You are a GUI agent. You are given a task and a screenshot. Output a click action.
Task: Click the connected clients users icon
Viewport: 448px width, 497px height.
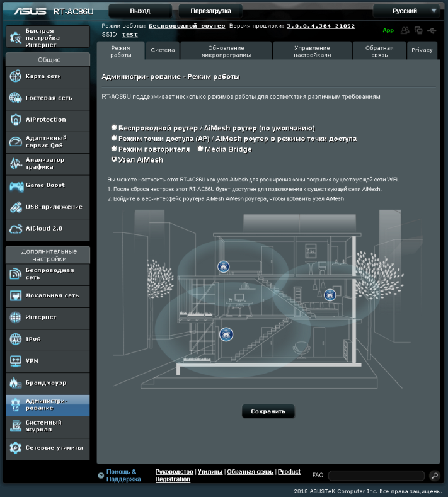coord(405,30)
